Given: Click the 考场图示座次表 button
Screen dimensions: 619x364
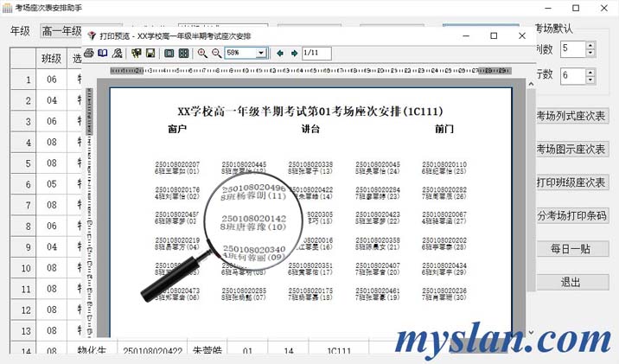Looking at the screenshot, I should tap(571, 149).
